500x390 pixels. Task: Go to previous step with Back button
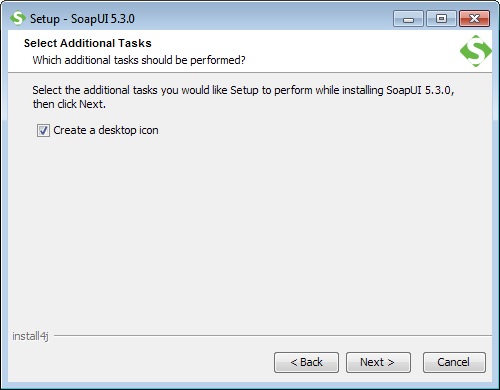[x=306, y=362]
